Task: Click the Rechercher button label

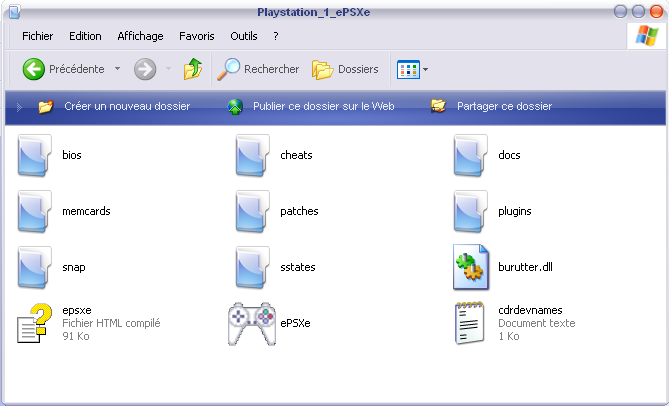Action: coord(271,69)
